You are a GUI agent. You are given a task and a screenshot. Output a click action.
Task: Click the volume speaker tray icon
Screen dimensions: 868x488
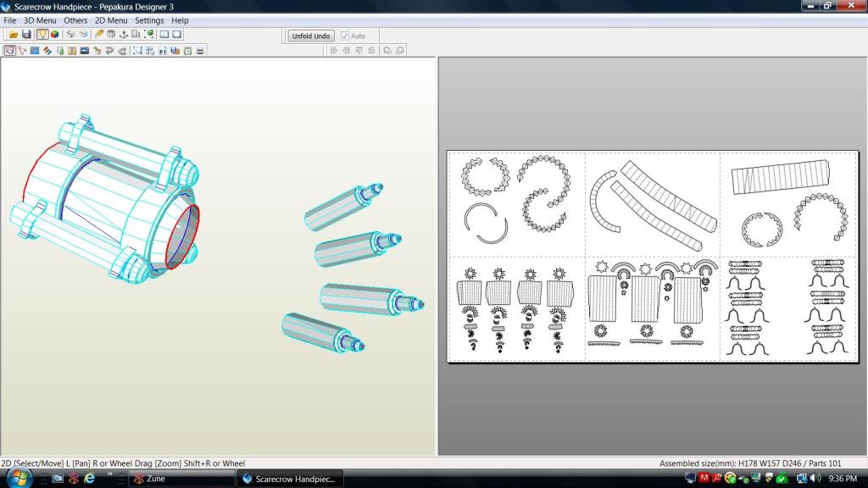[815, 478]
